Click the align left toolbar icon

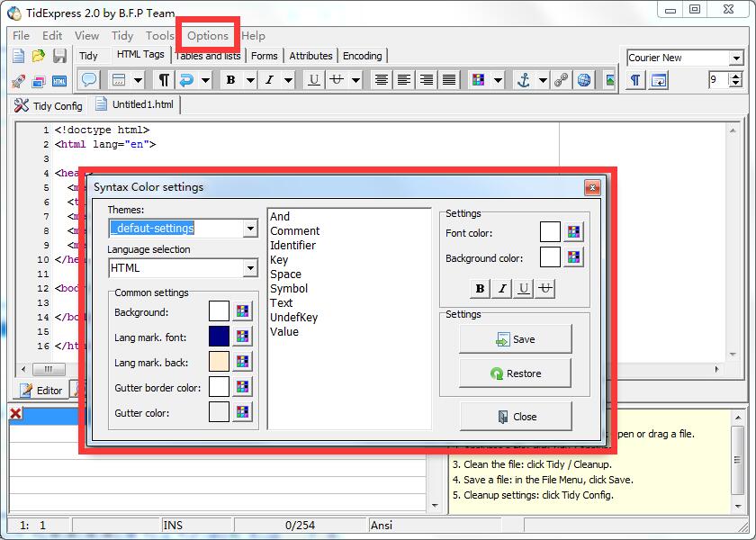pyautogui.click(x=403, y=79)
